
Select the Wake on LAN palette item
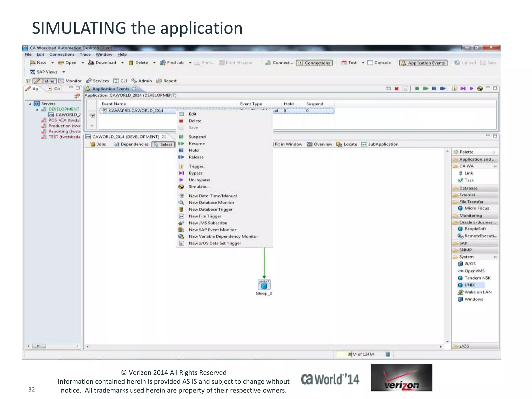click(x=475, y=292)
